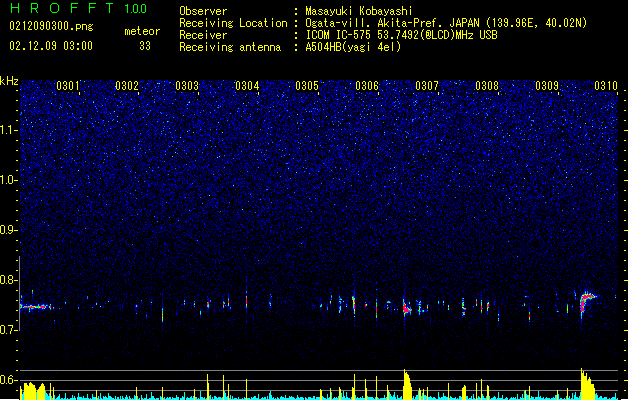Click the date stamp 02.12.09 03:00
This screenshot has height=400, width=629.
pos(51,46)
